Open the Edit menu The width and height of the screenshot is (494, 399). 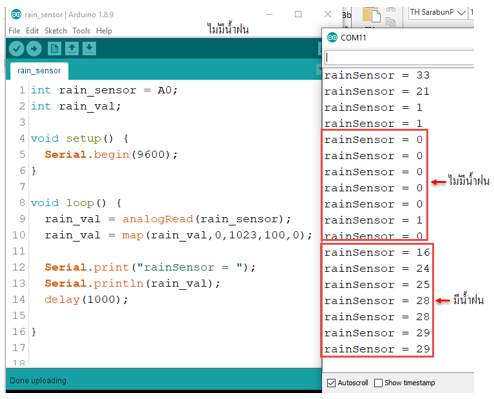(x=32, y=31)
